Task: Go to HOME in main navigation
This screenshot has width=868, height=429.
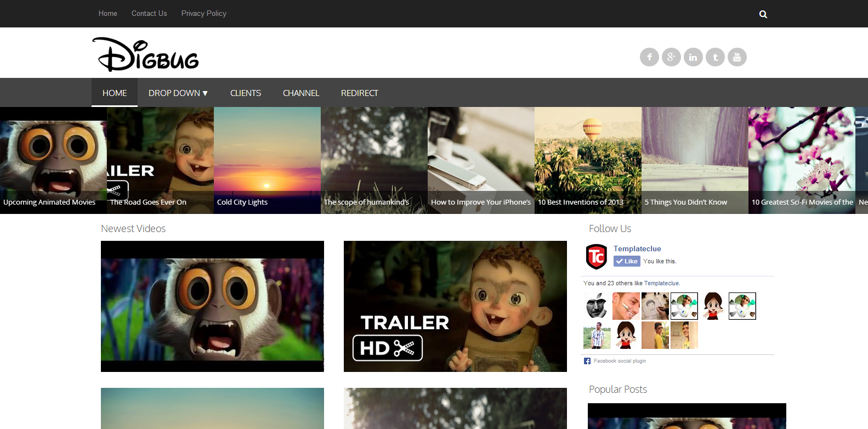Action: 115,93
